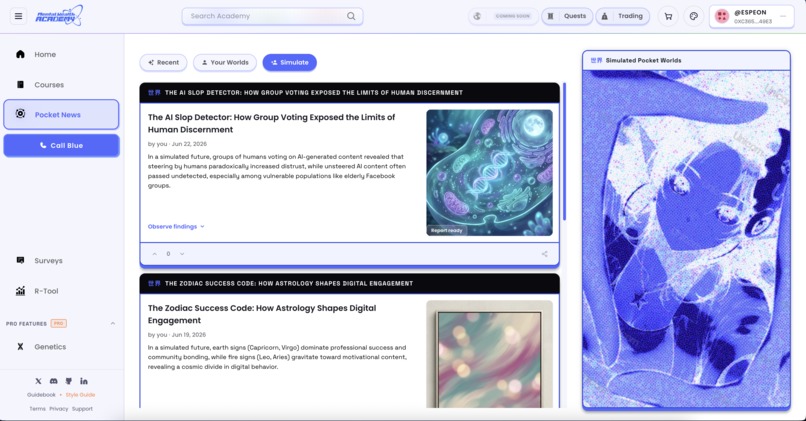Open the Discord social link

[53, 381]
